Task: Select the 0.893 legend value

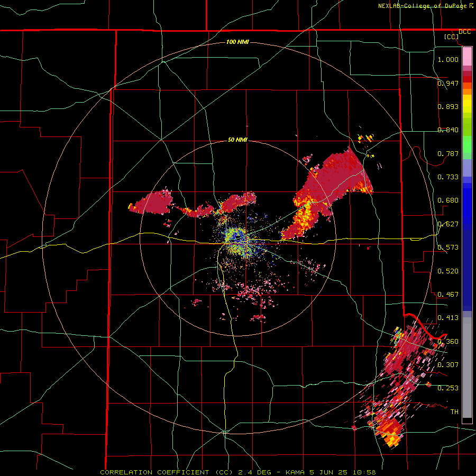Action: pyautogui.click(x=448, y=106)
